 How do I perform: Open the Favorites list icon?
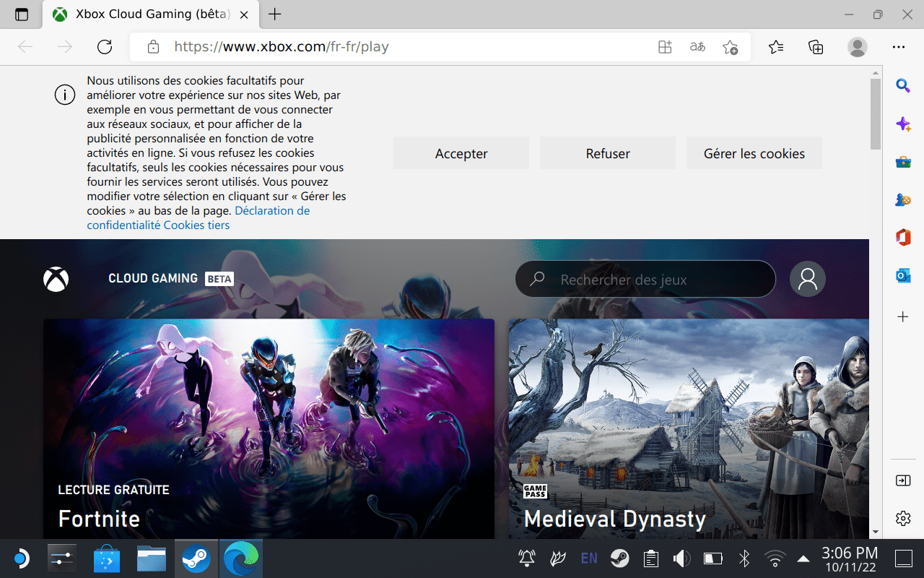tap(776, 47)
